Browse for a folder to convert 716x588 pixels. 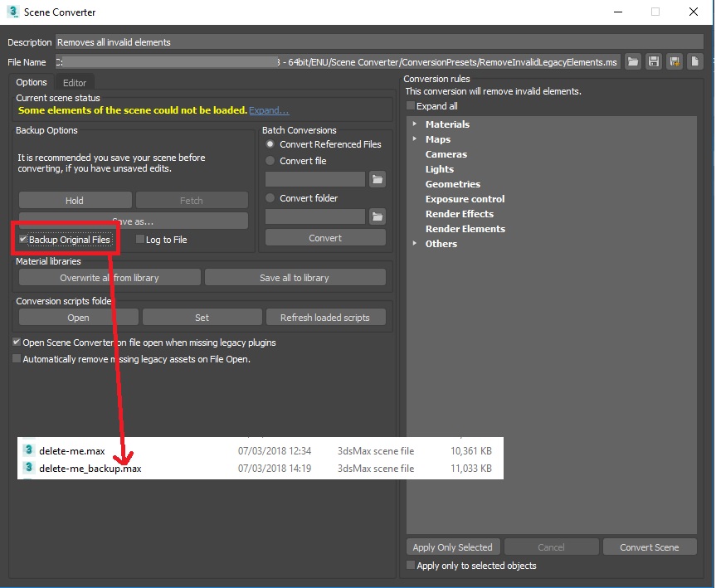378,216
